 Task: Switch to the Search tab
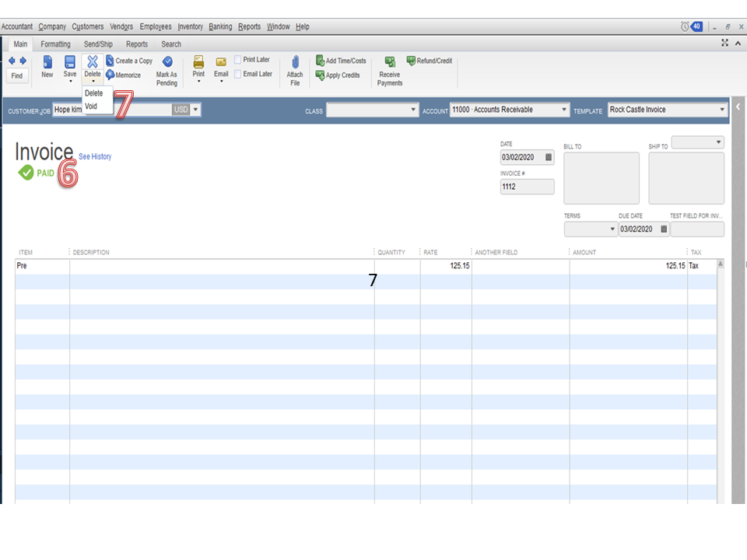point(171,44)
